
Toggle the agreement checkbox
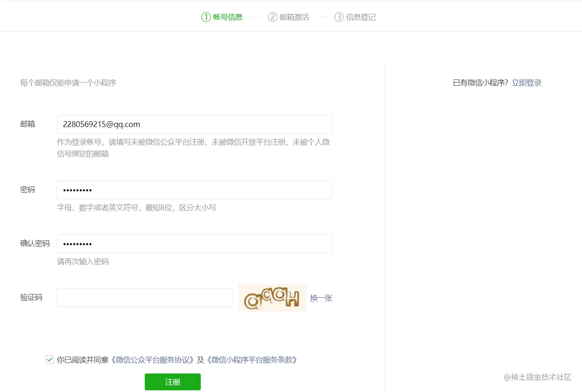point(50,360)
